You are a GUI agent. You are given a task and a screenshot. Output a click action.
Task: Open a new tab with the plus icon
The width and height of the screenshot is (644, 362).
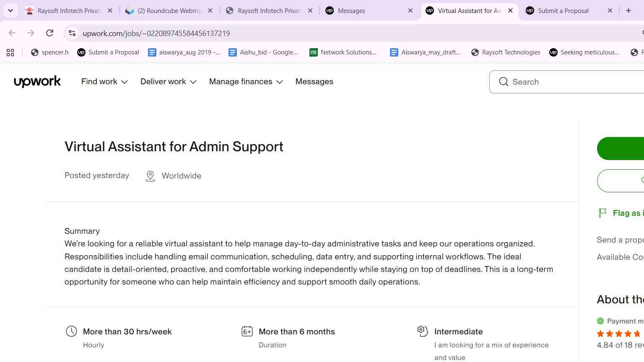click(628, 10)
